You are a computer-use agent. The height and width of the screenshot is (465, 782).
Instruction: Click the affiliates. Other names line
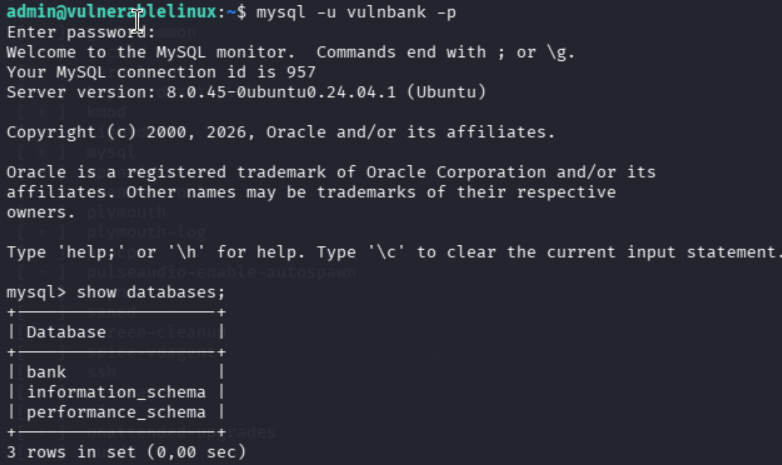click(x=311, y=192)
